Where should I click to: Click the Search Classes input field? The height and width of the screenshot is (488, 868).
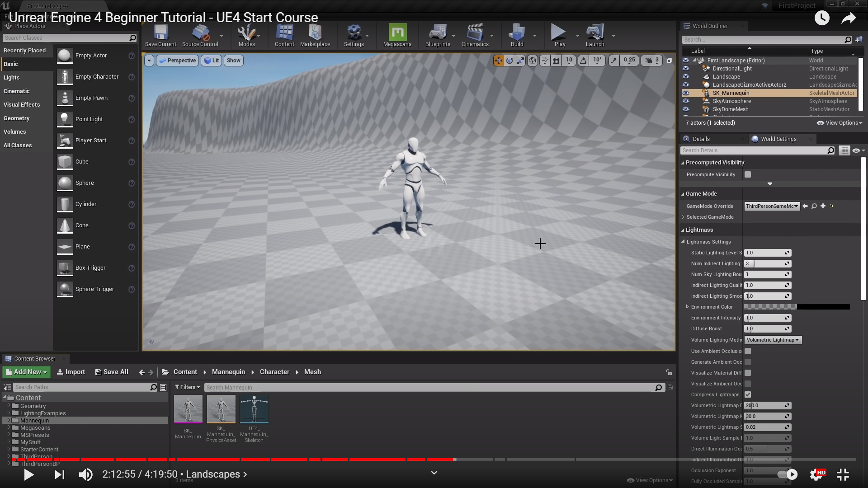click(70, 38)
